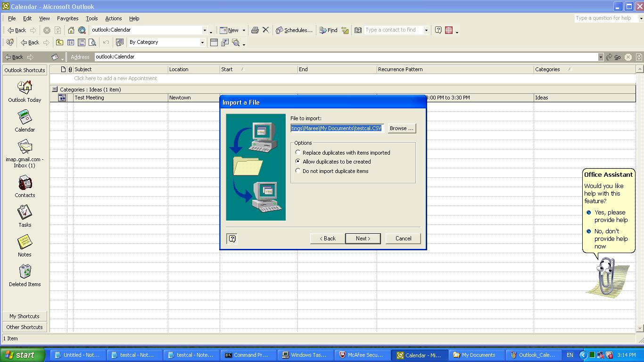
Task: Collapse the Categories: Ideas group
Action: coord(55,90)
